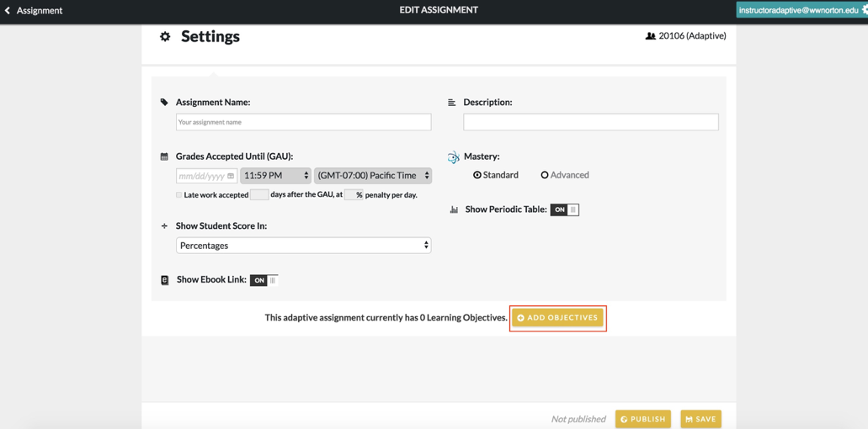This screenshot has height=429, width=868.
Task: Click the calendar icon in date field
Action: coord(231,176)
